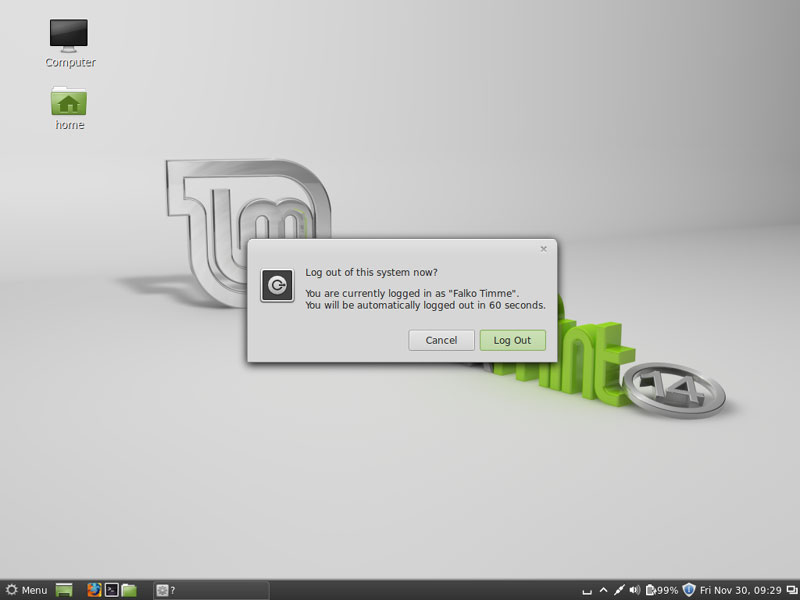Launch the Terminal from the panel

click(x=111, y=590)
